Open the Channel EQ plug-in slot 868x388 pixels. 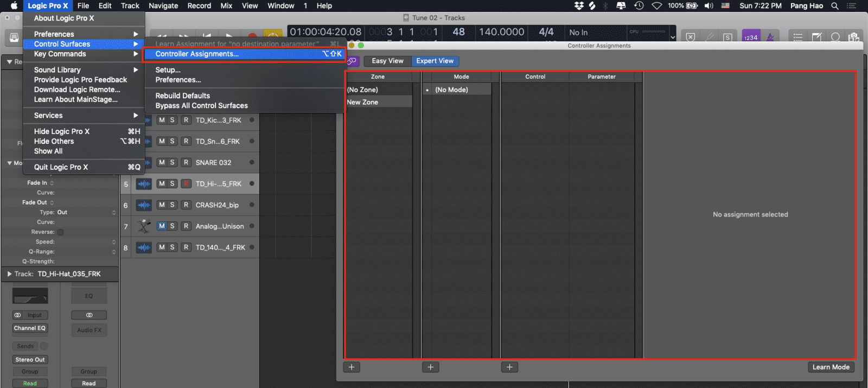(x=30, y=328)
